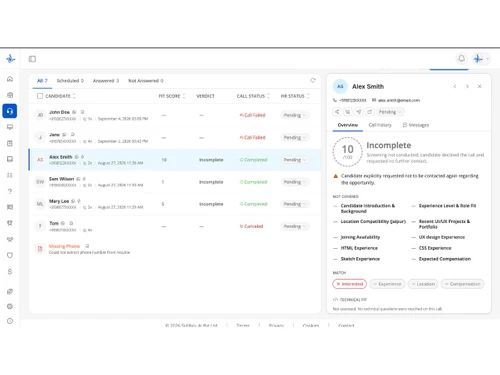
Task: Click the clock icon in sidebar
Action: point(10,321)
